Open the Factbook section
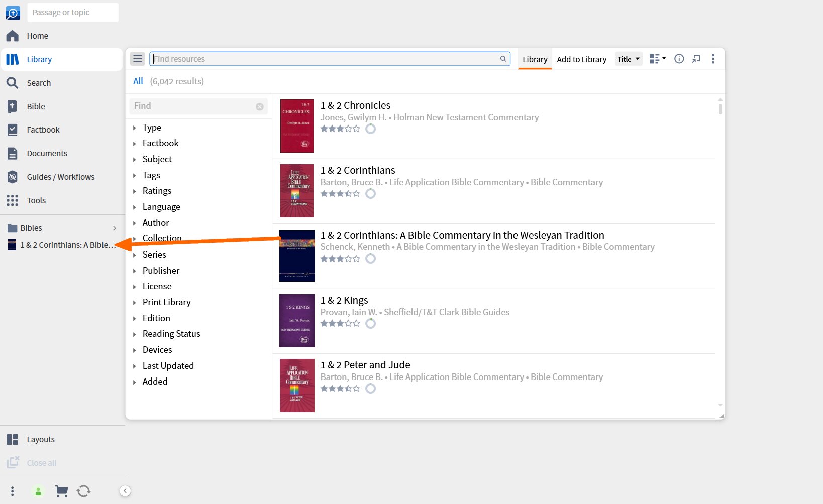This screenshot has height=504, width=823. [x=62, y=130]
